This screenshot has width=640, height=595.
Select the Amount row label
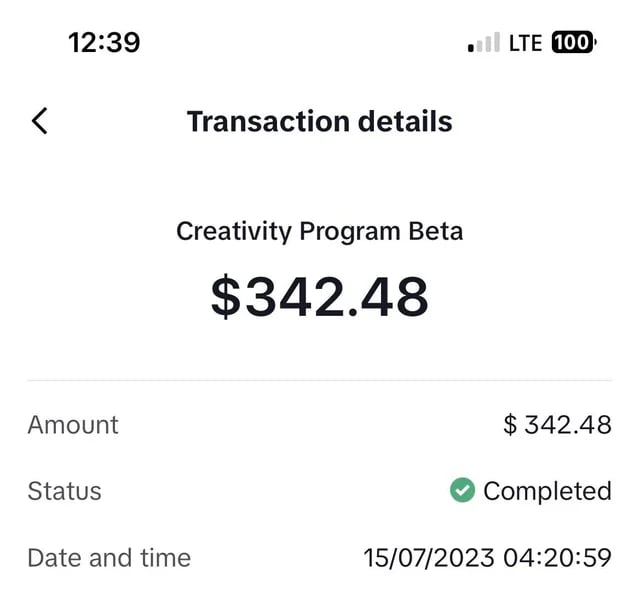pyautogui.click(x=73, y=425)
